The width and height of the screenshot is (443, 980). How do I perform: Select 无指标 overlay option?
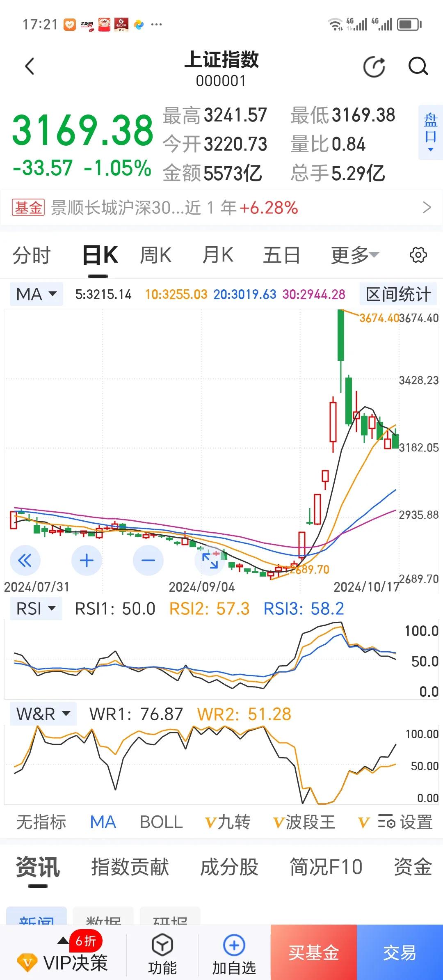coord(41,822)
